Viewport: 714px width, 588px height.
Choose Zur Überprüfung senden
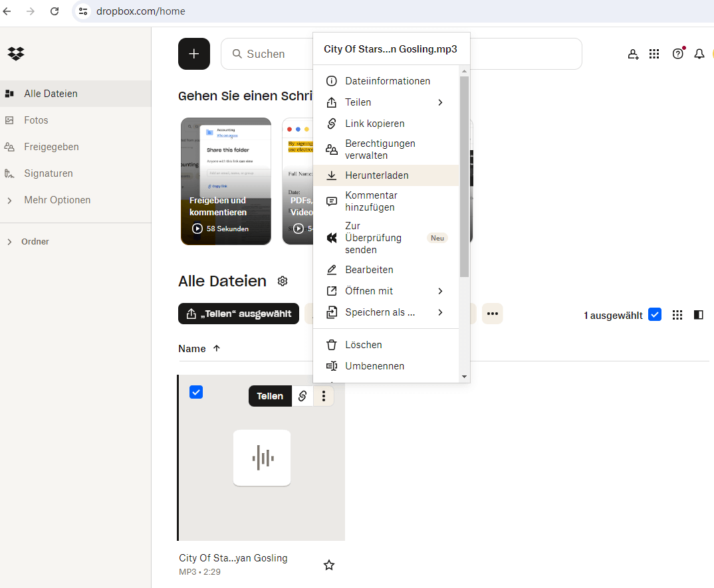386,238
